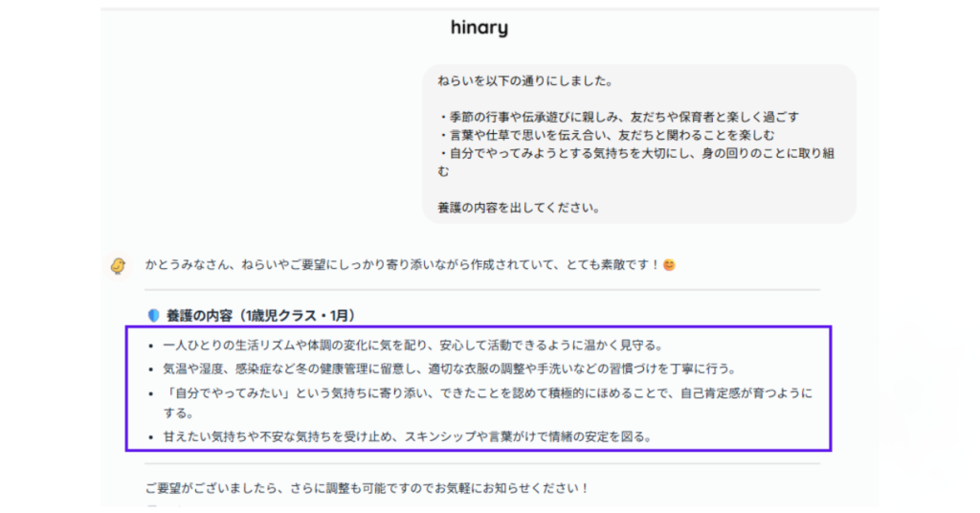This screenshot has height=513, width=980.
Task: Click the blue shield icon beside 養護の内容
Action: [x=153, y=316]
